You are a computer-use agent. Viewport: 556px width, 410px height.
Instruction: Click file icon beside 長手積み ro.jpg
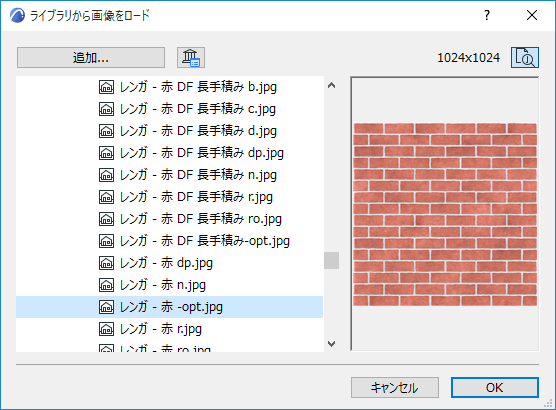point(106,219)
